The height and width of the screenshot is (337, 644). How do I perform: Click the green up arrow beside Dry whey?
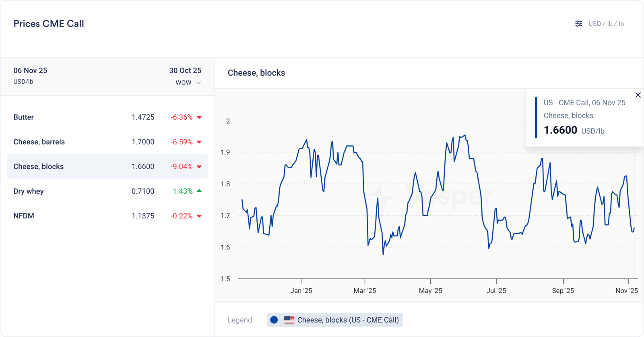[x=199, y=191]
